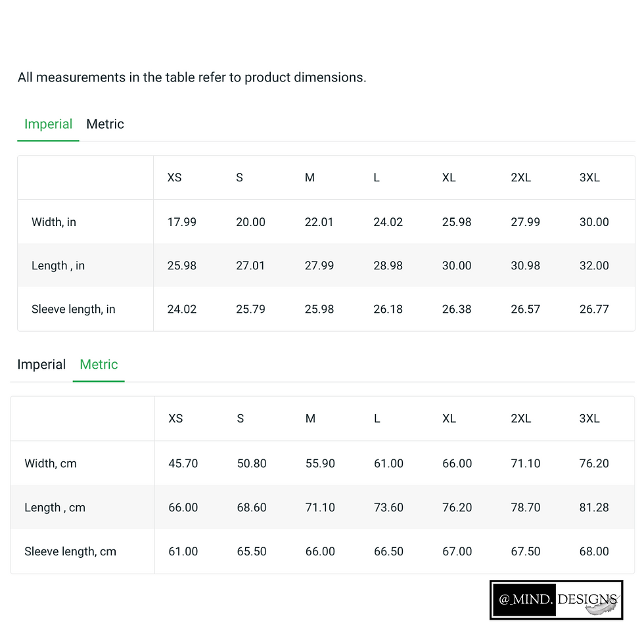Select 2XL length value 30.98
644x644 pixels.
click(x=525, y=265)
